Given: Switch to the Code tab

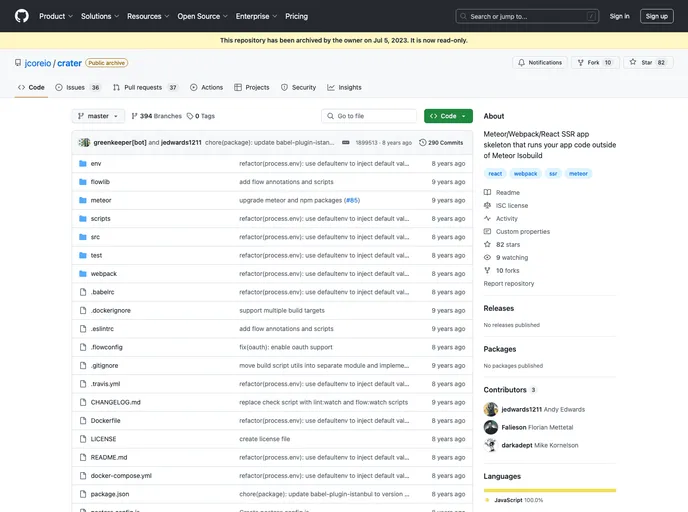Looking at the screenshot, I should pyautogui.click(x=31, y=88).
